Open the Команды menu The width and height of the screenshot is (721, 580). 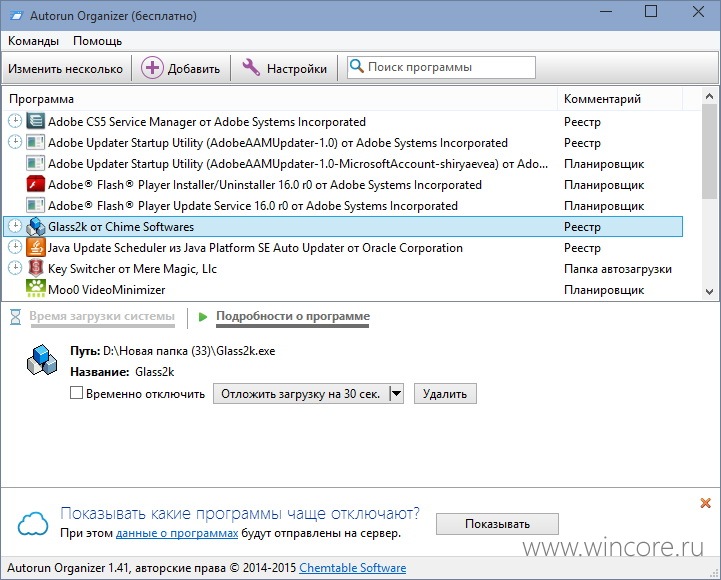(x=34, y=41)
